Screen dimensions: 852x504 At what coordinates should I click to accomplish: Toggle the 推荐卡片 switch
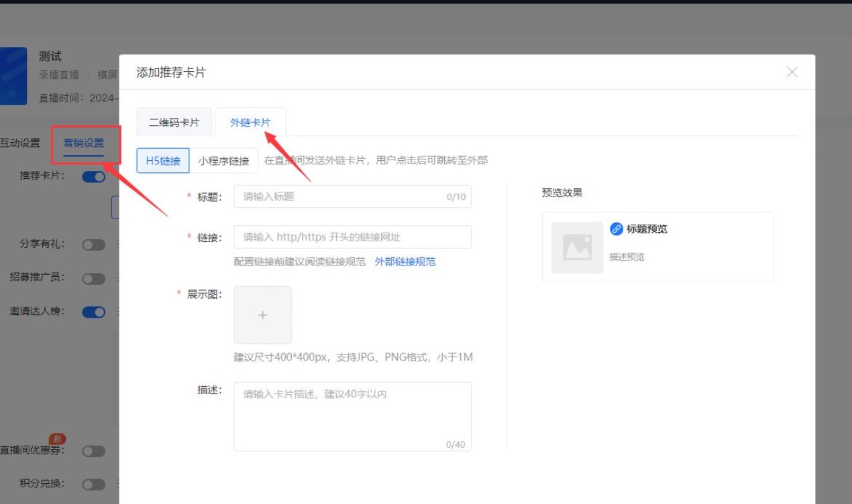94,177
